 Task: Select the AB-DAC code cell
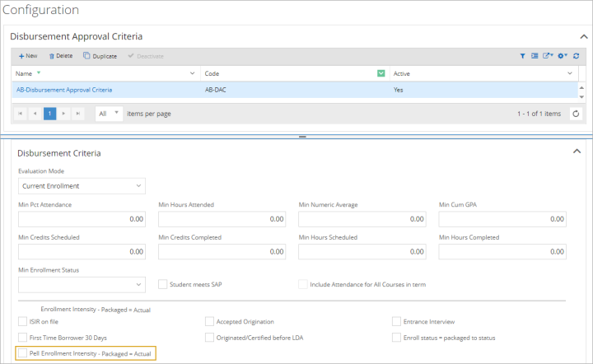(x=216, y=90)
